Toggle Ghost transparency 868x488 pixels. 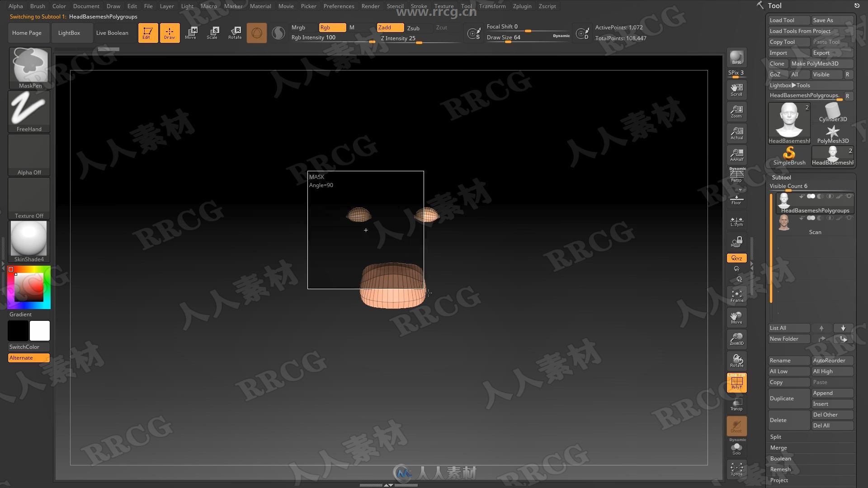(736, 426)
